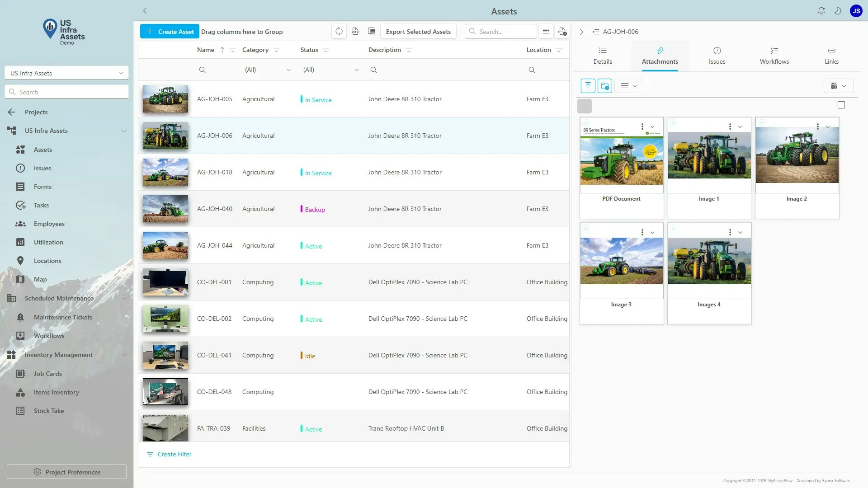Click Name column filter icon
Viewport: 868px width, 488px height.
(x=233, y=50)
